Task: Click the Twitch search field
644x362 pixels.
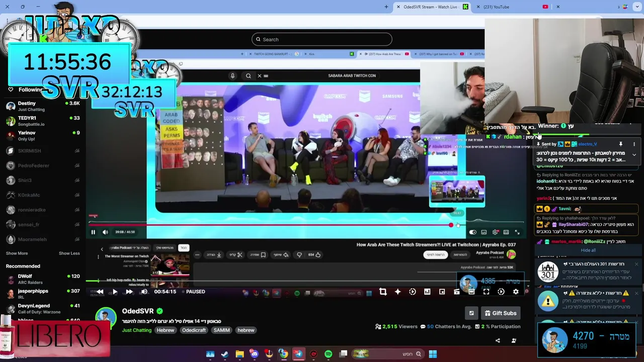Action: coord(322,39)
